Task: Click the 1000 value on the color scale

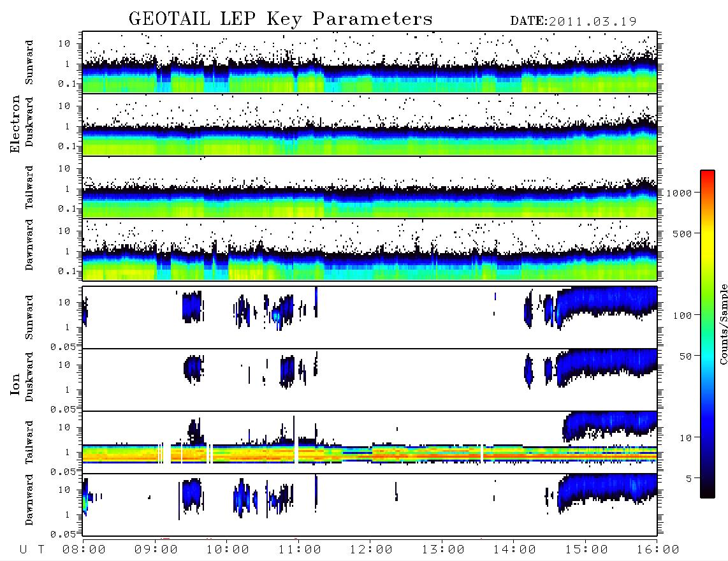Action: pyautogui.click(x=680, y=193)
